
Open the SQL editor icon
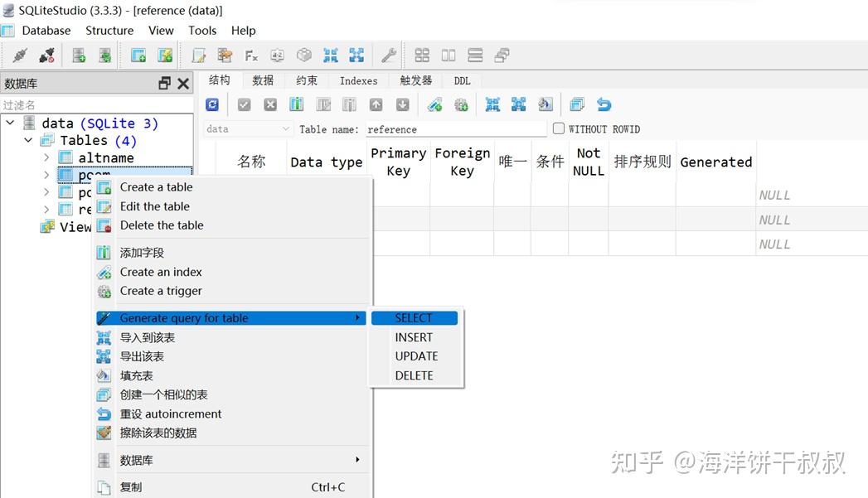tap(197, 55)
